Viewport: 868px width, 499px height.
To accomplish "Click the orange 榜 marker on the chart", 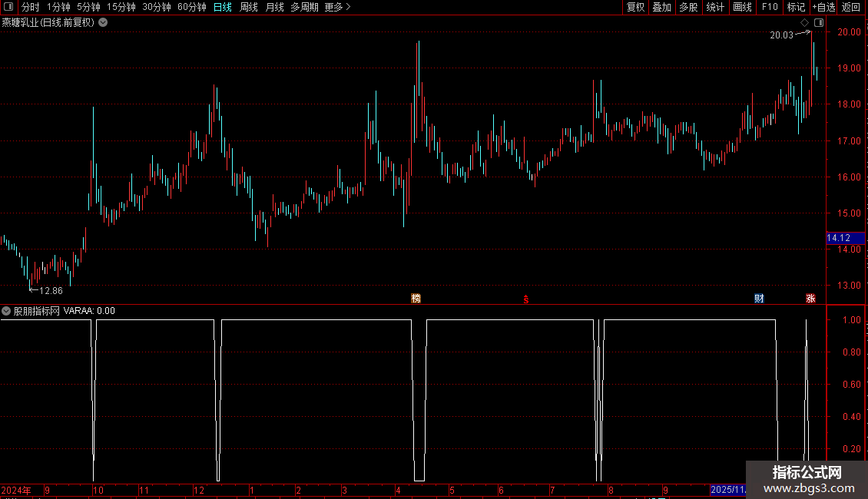I will 416,298.
